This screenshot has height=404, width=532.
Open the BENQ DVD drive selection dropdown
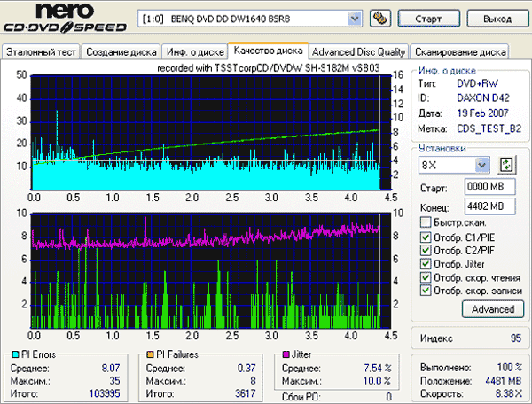(355, 18)
